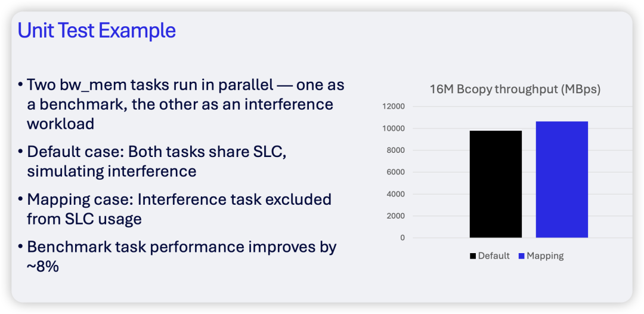Click the 0 y-axis label
644x314 pixels.
tap(402, 238)
